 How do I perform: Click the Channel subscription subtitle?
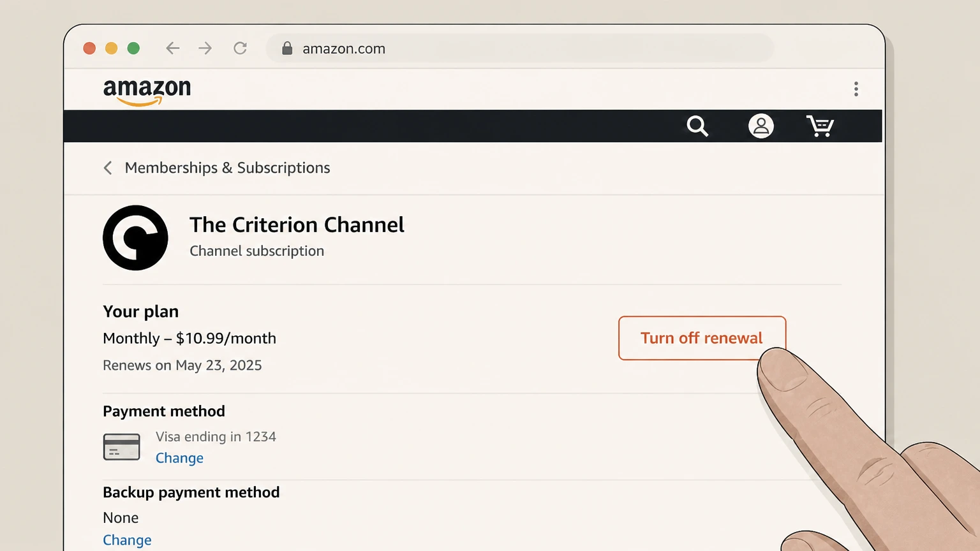pos(256,251)
